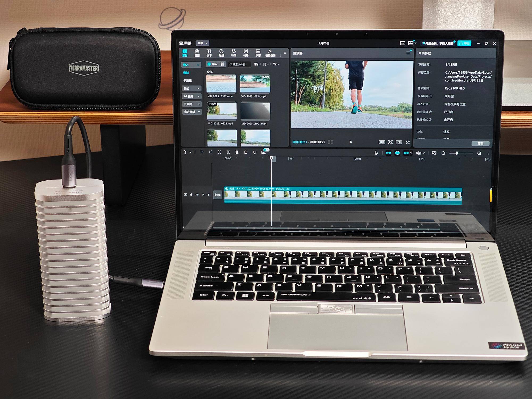Click the fullscreen icon in player panel
The image size is (532, 399).
coord(408,142)
